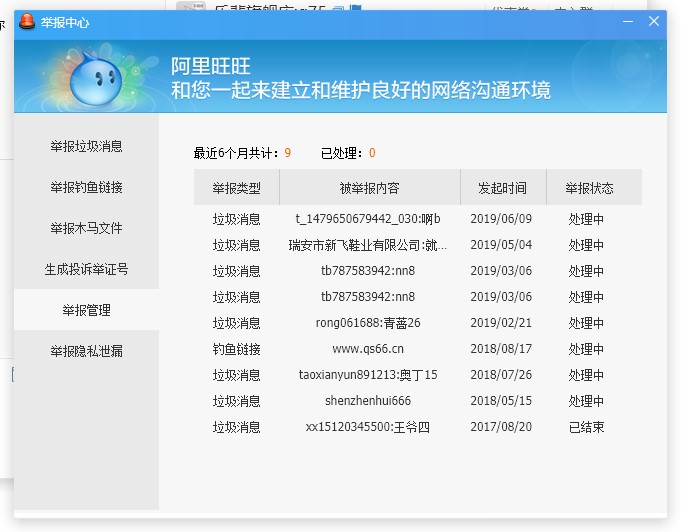Click the date 2018/08/17
The height and width of the screenshot is (532, 681).
501,349
